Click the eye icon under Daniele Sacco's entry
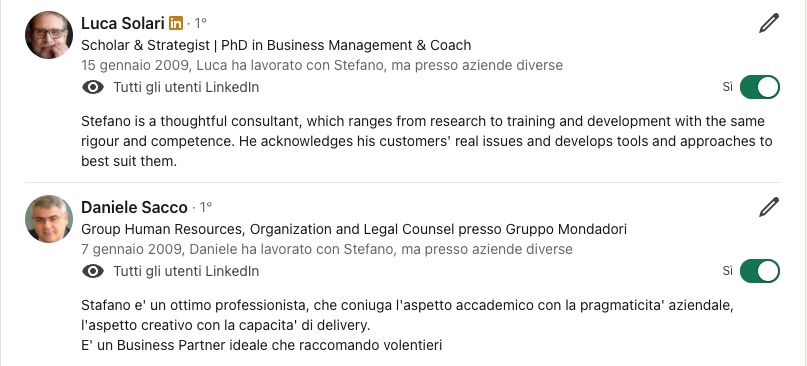The image size is (807, 366). click(x=93, y=271)
